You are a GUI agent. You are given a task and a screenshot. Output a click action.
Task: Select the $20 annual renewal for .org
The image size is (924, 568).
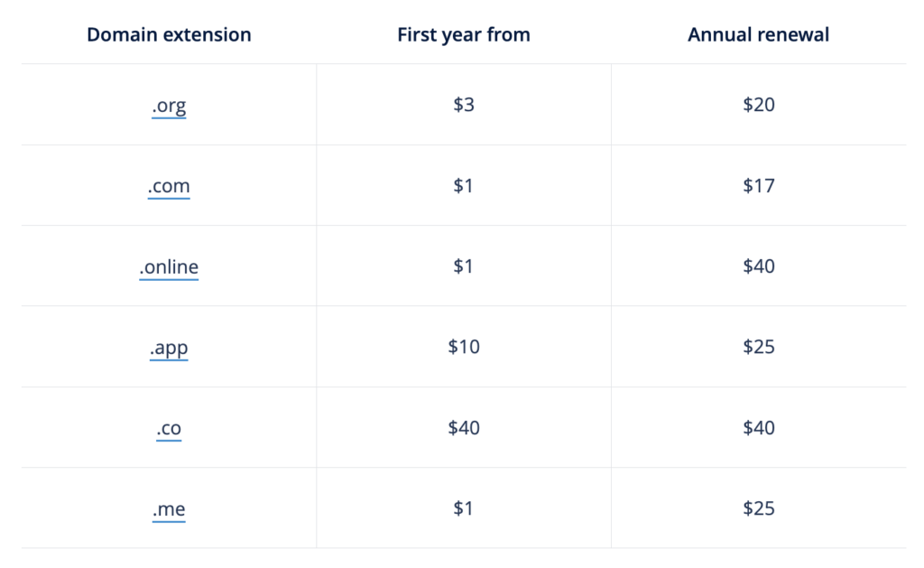[758, 105]
